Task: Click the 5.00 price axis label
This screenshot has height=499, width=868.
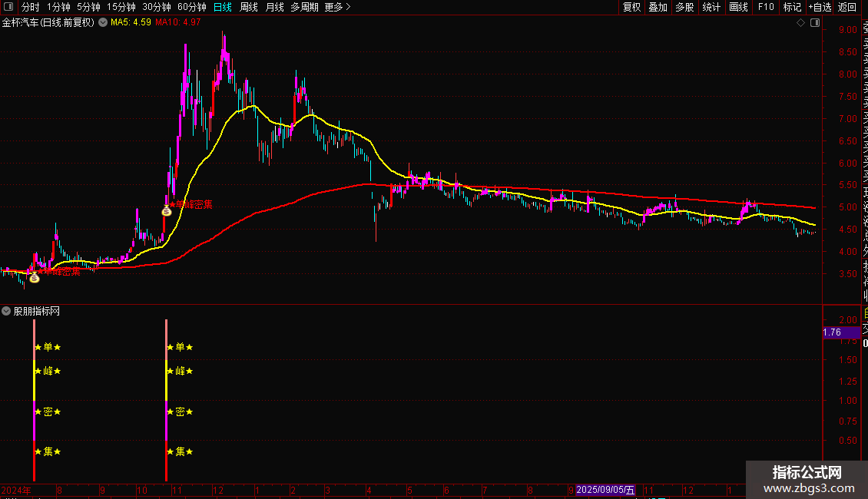Action: 847,207
